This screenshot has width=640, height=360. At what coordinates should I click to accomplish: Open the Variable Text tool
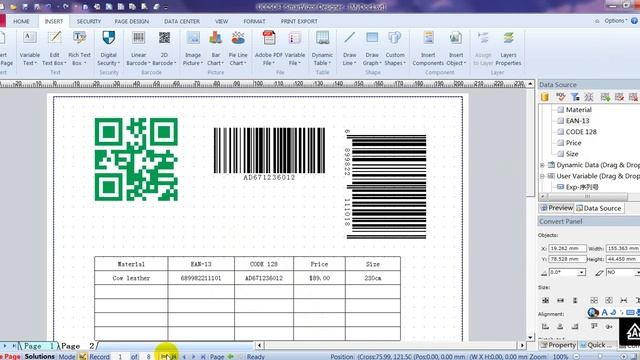pos(30,48)
